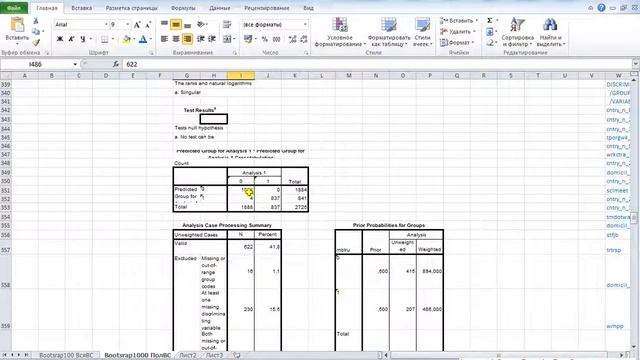The image size is (640, 360).
Task: Toggle align text right
Action: (187, 39)
